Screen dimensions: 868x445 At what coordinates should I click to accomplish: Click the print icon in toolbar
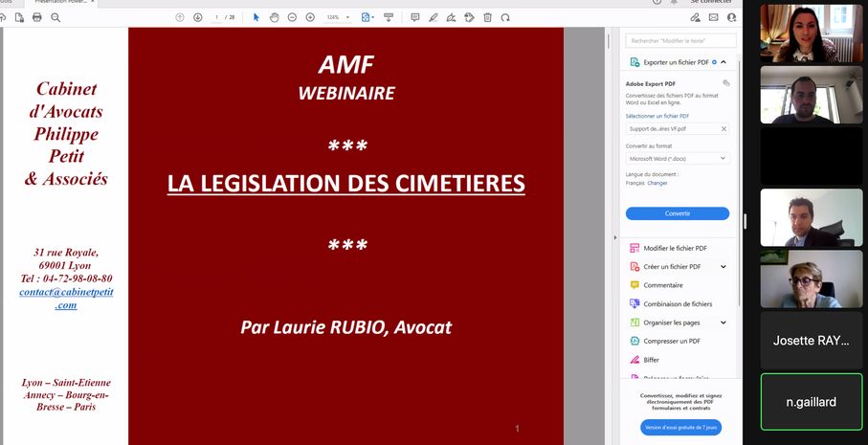(37, 17)
